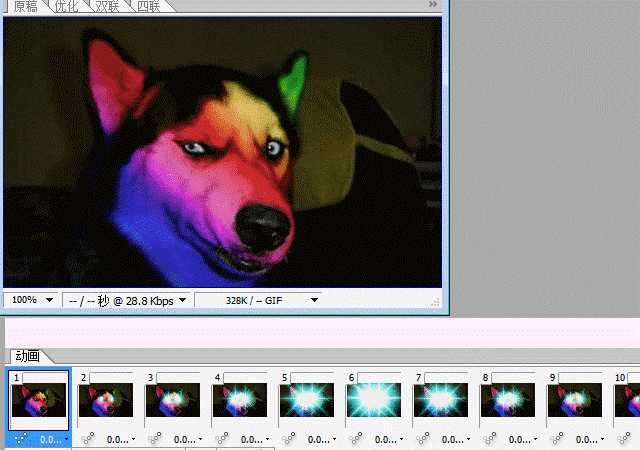Switch to the 四联 view tab
Viewport: 640px width, 450px height.
pyautogui.click(x=149, y=6)
